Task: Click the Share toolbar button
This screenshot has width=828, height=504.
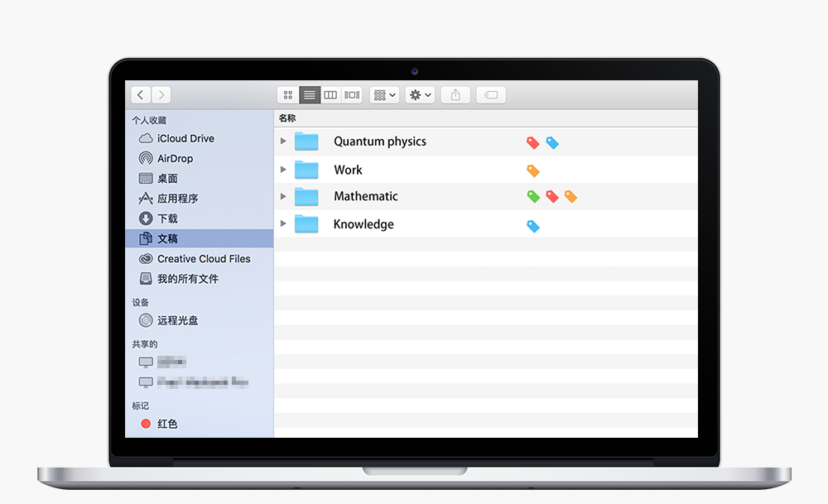Action: (x=455, y=95)
